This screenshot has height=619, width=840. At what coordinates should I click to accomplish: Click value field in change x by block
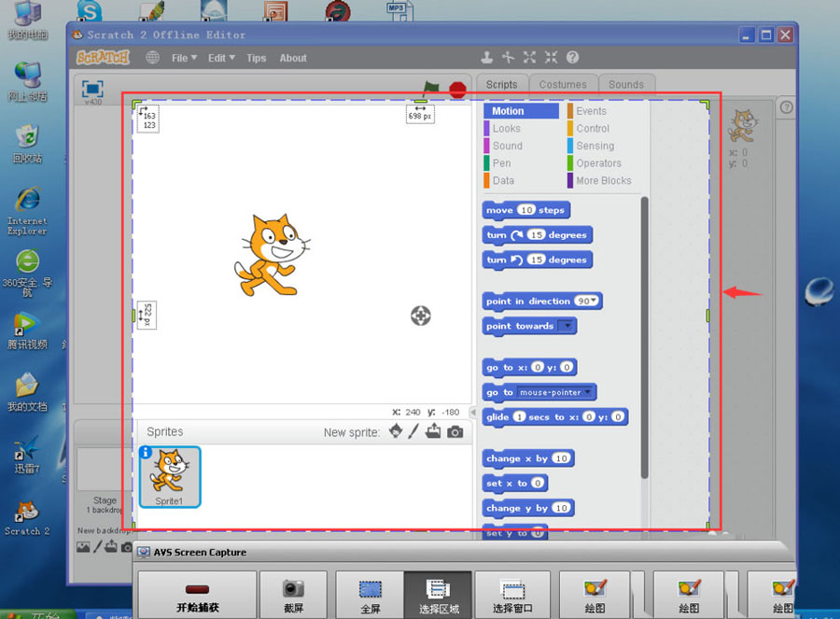pos(561,458)
